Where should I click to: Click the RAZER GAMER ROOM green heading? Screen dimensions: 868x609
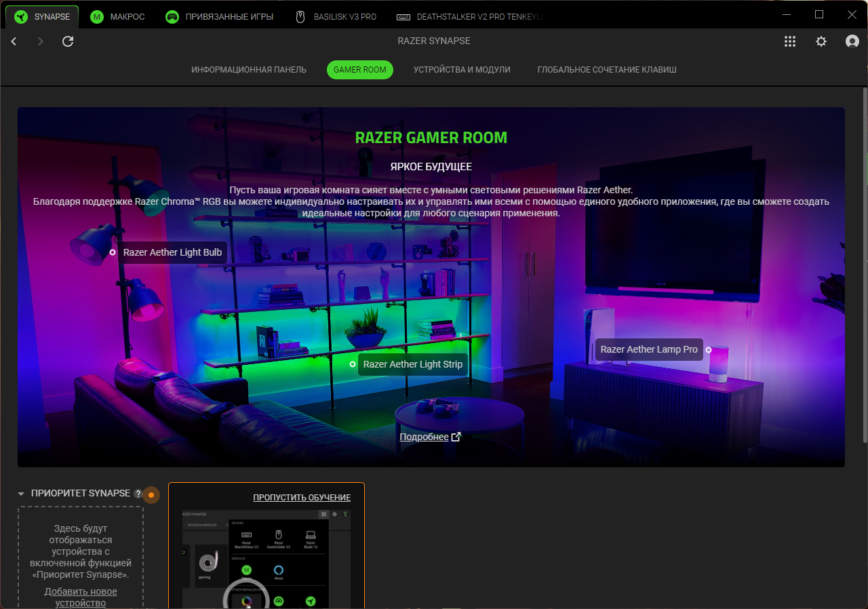tap(431, 138)
